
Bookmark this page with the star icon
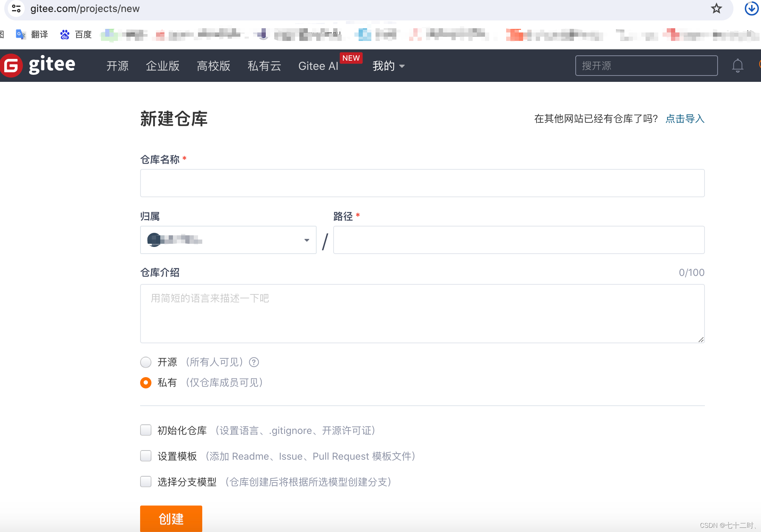click(717, 8)
